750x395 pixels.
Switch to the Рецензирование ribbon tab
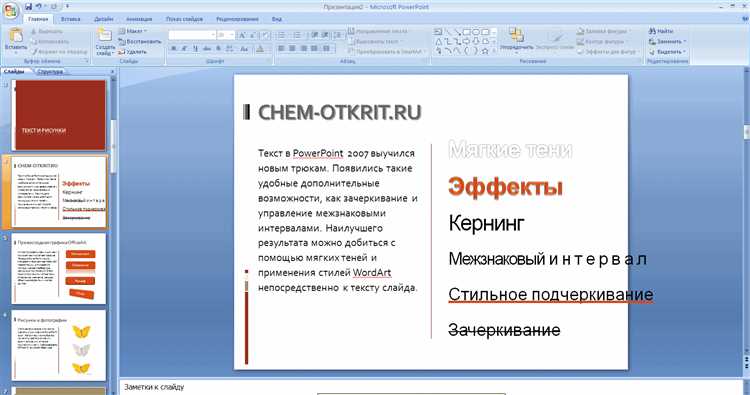click(238, 19)
